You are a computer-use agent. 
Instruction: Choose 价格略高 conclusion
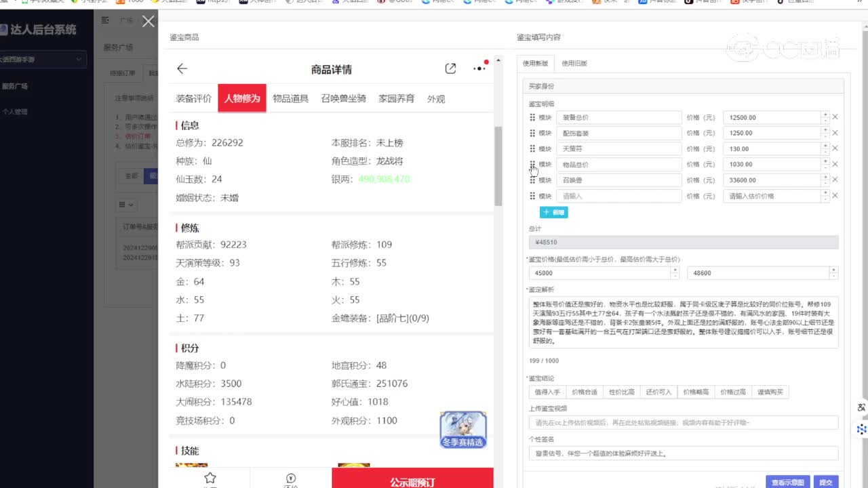coord(696,392)
